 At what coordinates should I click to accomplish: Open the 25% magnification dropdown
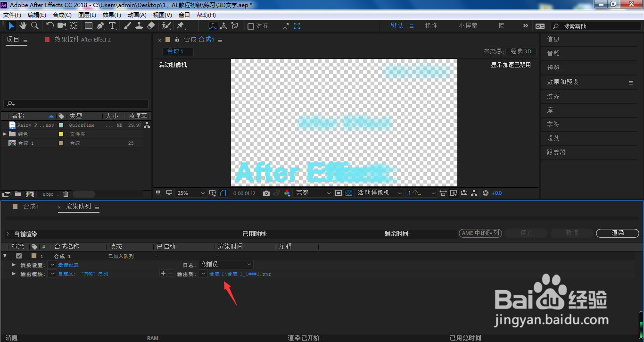[x=191, y=193]
